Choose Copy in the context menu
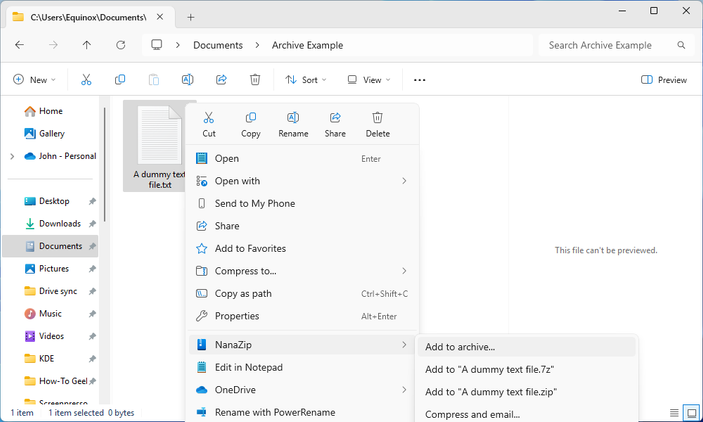This screenshot has width=703, height=422. pyautogui.click(x=251, y=125)
